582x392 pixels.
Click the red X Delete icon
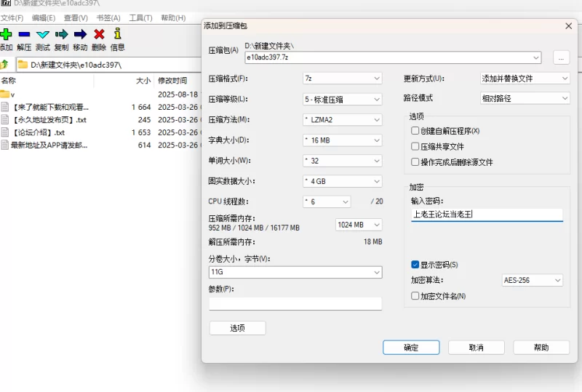tap(99, 34)
